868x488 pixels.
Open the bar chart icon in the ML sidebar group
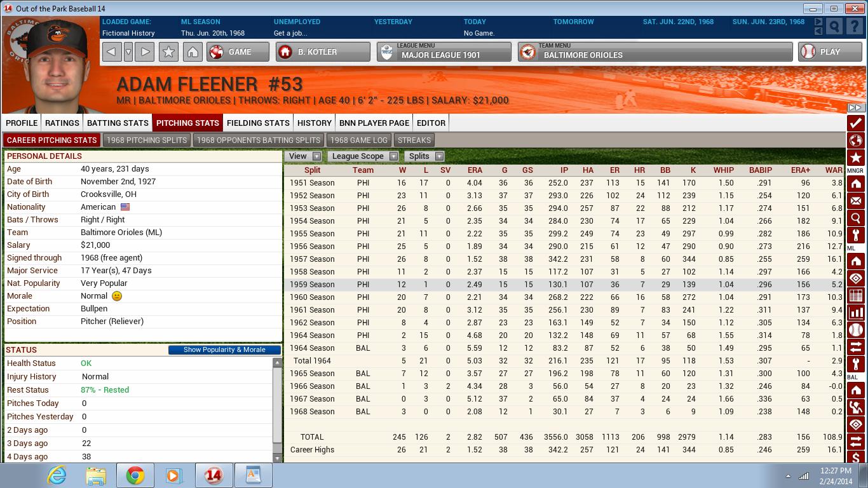856,313
